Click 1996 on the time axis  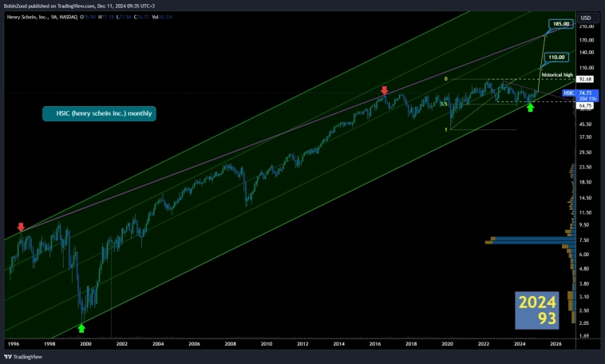13,343
